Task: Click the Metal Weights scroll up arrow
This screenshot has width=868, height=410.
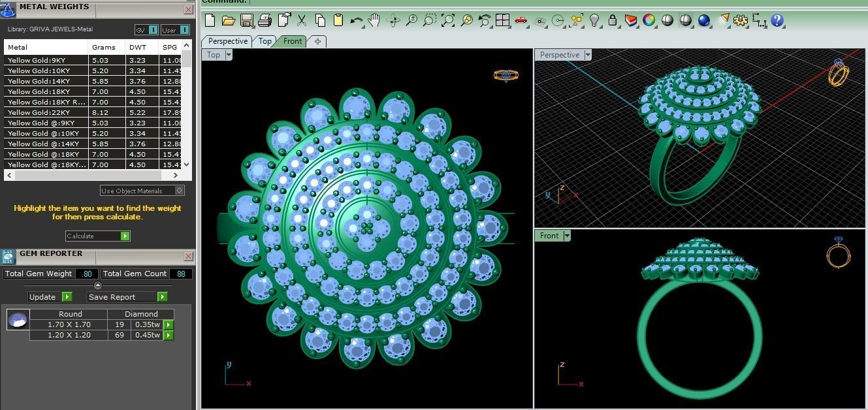Action: [x=187, y=45]
